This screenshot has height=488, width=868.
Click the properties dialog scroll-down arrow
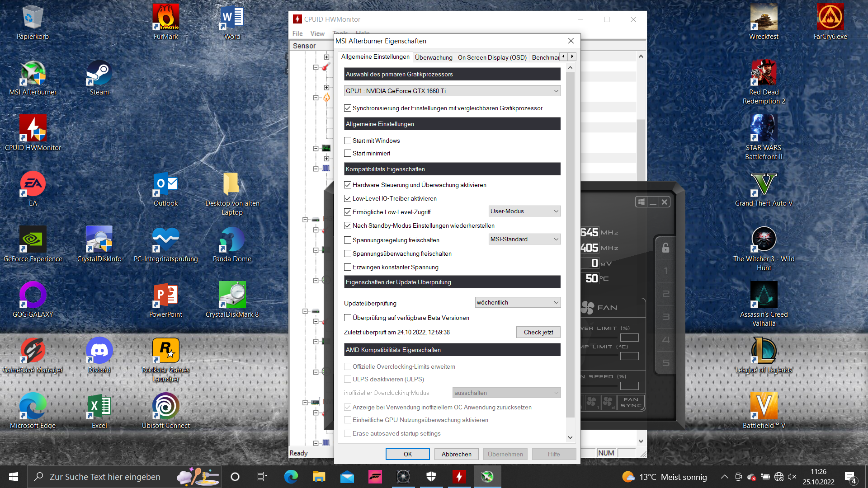point(570,437)
